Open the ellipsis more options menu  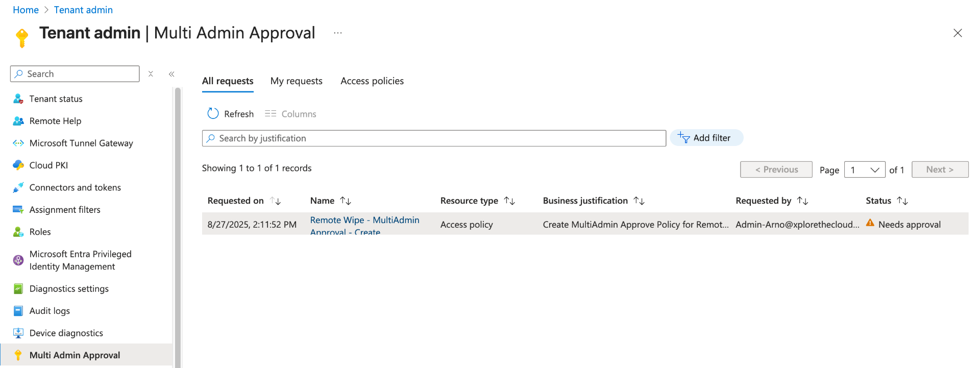pos(337,33)
